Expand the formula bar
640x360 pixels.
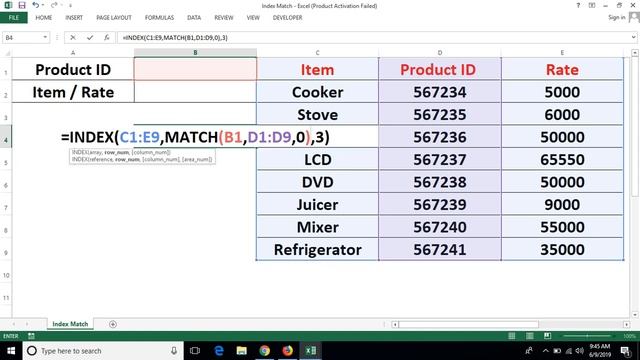pyautogui.click(x=633, y=37)
